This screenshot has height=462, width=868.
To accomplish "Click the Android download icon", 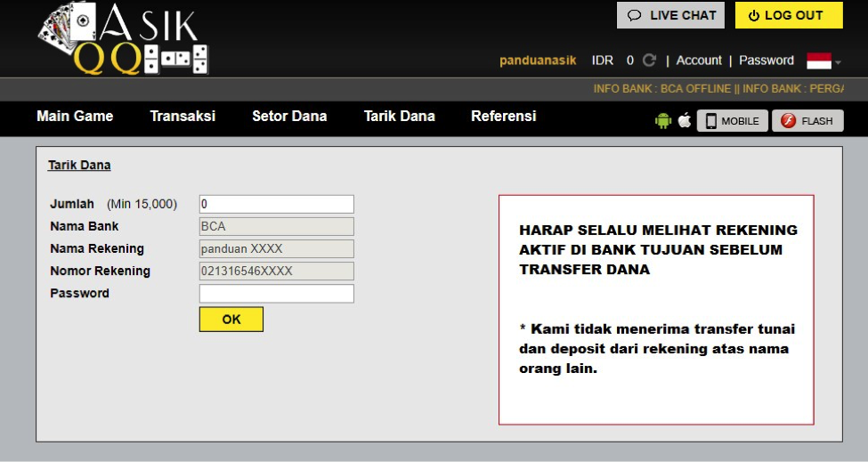I will click(662, 121).
